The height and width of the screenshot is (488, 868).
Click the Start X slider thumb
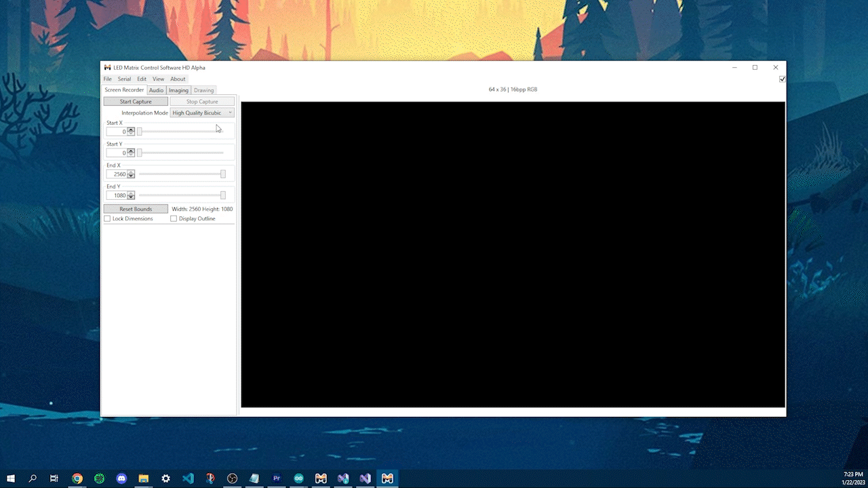(x=140, y=131)
